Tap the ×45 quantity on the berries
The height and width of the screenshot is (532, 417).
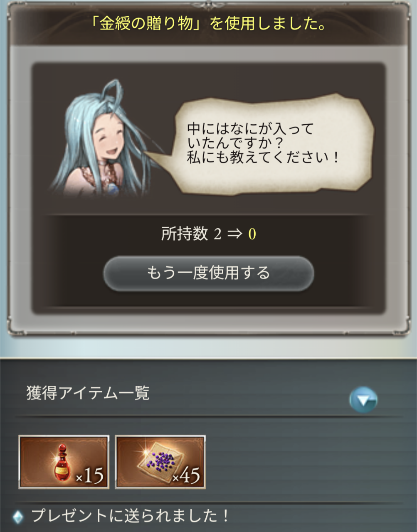click(187, 475)
